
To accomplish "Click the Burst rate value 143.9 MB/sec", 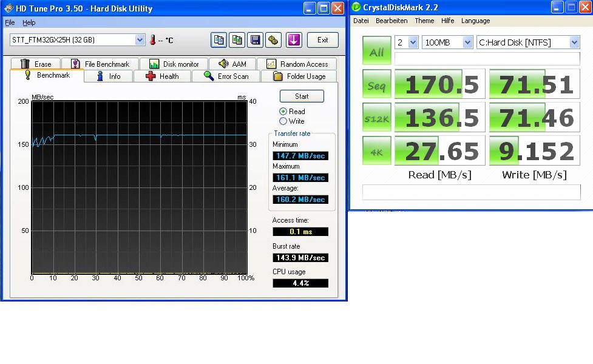I will click(300, 258).
